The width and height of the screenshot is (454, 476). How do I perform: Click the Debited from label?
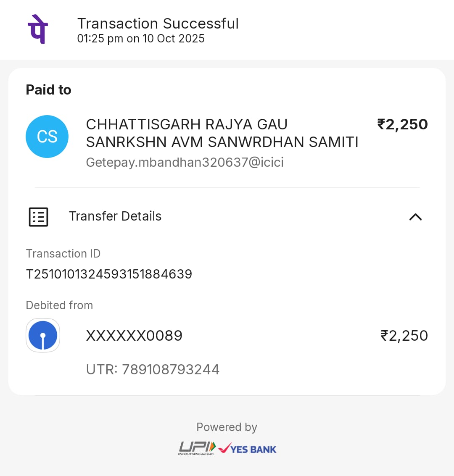pos(59,305)
